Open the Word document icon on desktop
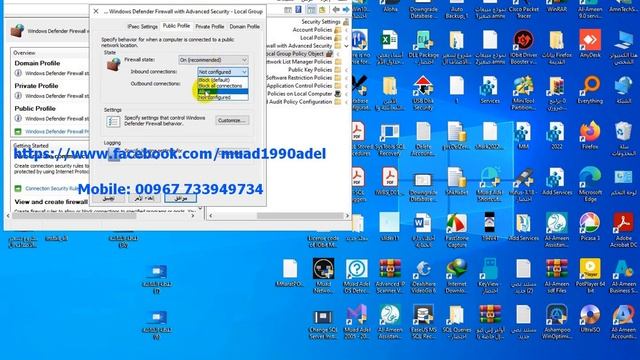640x360 pixels. tap(423, 230)
